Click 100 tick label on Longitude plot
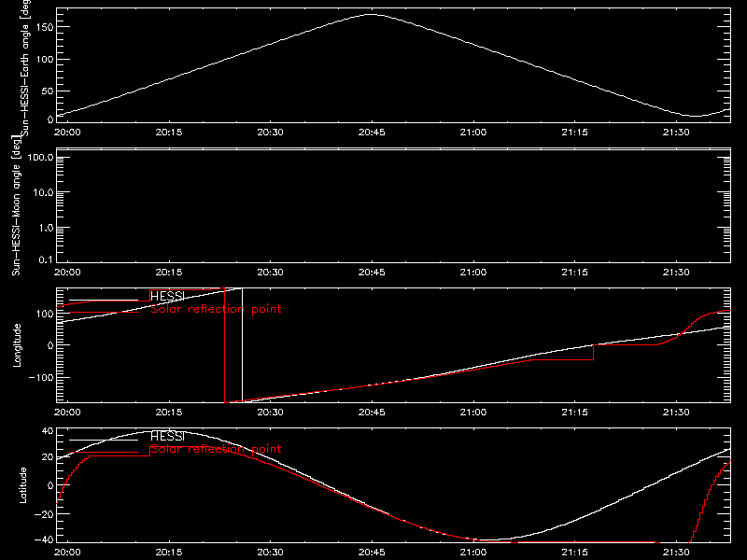This screenshot has height=560, width=747. [45, 314]
